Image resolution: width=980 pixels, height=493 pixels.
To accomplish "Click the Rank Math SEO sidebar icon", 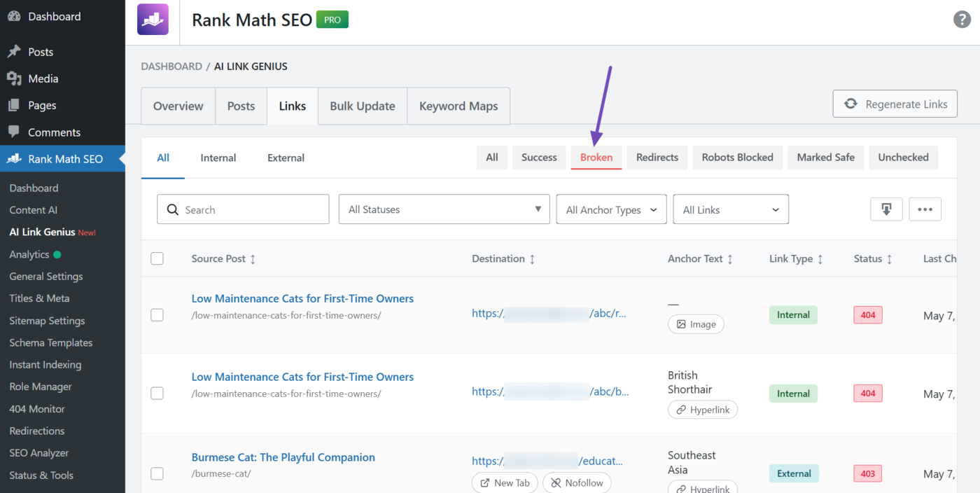I will [14, 159].
